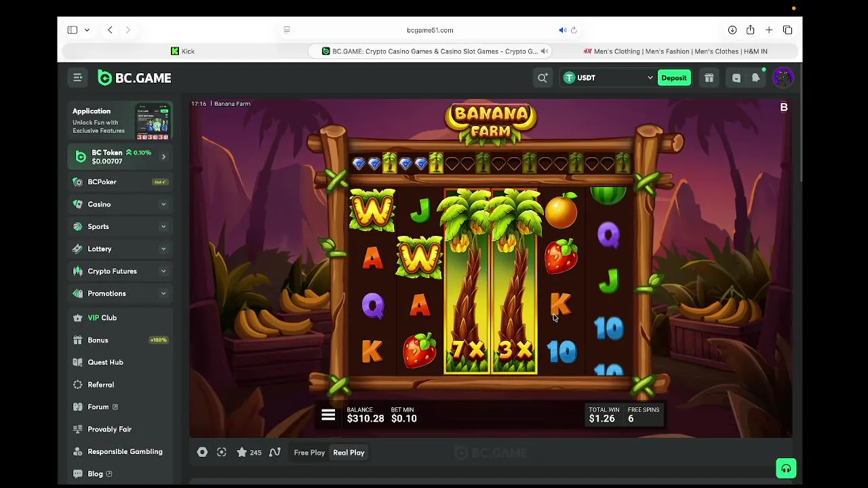Image resolution: width=868 pixels, height=488 pixels.
Task: Click the bcgame51.com address bar
Action: click(430, 30)
